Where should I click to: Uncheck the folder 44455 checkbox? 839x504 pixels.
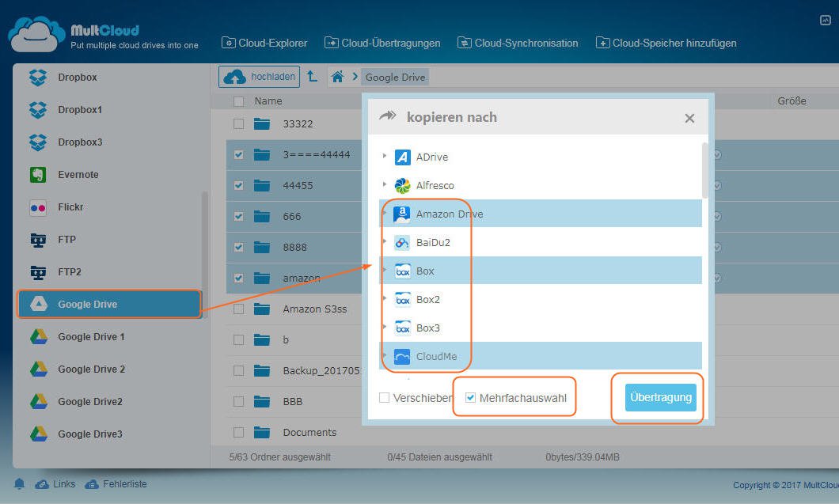[x=239, y=186]
